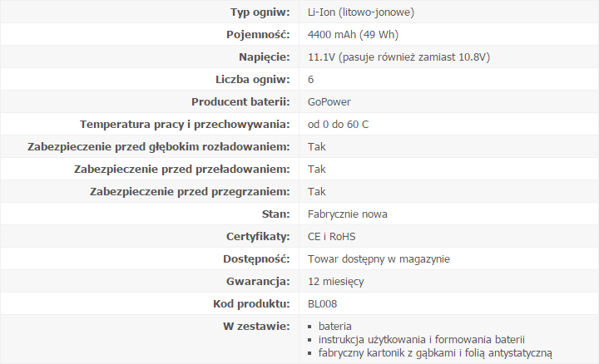Click the 'bateria' bullet item
This screenshot has width=599, height=364.
point(335,327)
